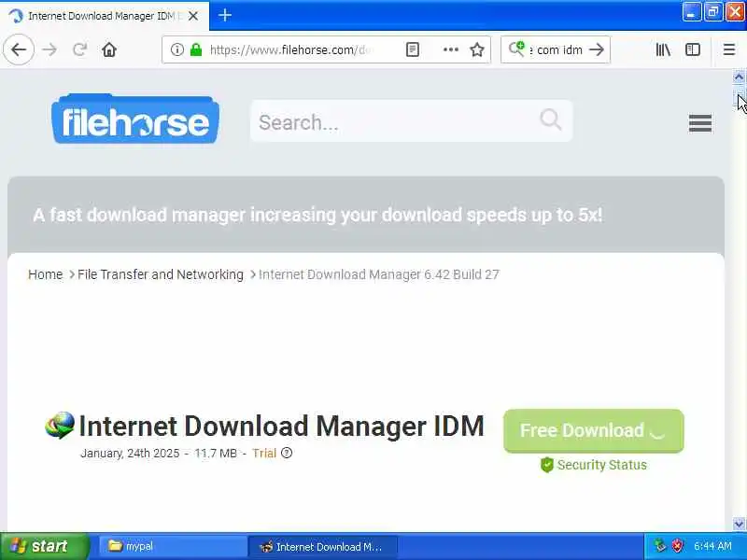Click the fast download manager banner text
Screen dimensions: 747x560
(x=317, y=215)
